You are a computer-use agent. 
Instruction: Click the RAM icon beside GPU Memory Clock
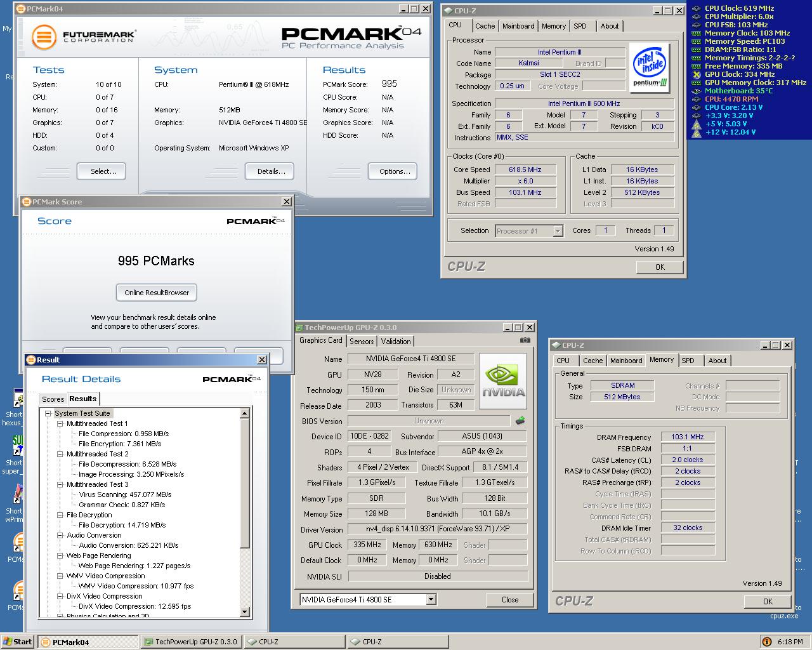(697, 83)
